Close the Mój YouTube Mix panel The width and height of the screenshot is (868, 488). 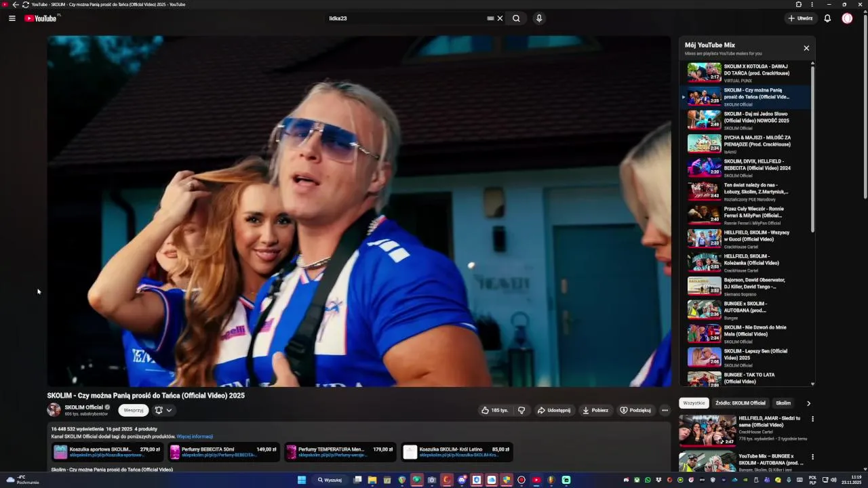806,48
